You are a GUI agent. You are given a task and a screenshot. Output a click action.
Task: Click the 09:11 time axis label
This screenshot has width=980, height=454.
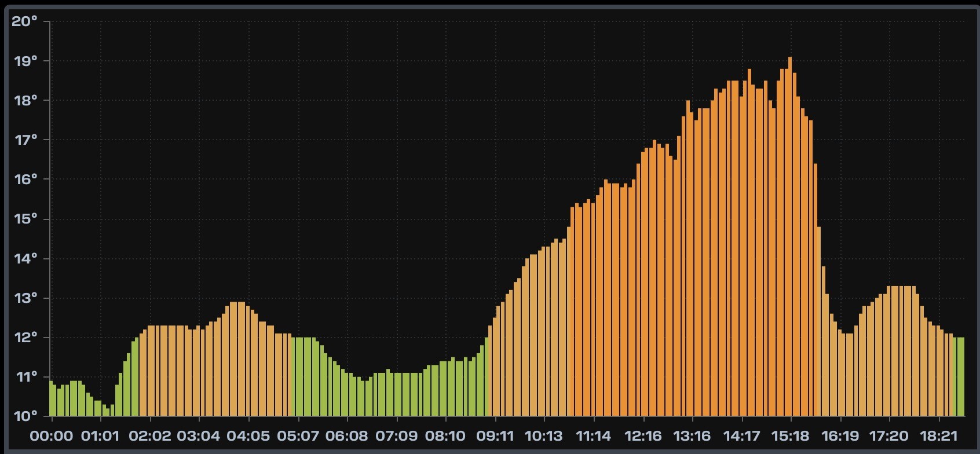(x=495, y=435)
